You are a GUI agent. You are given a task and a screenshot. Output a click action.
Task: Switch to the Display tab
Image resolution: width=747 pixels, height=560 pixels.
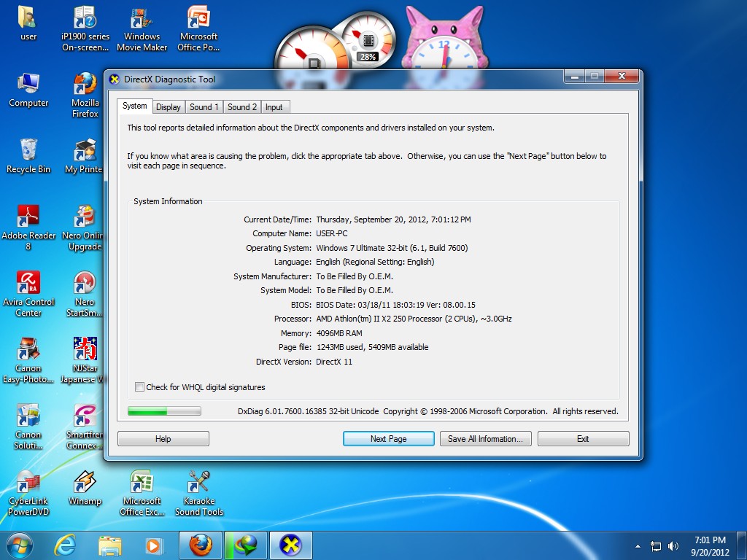(x=169, y=107)
